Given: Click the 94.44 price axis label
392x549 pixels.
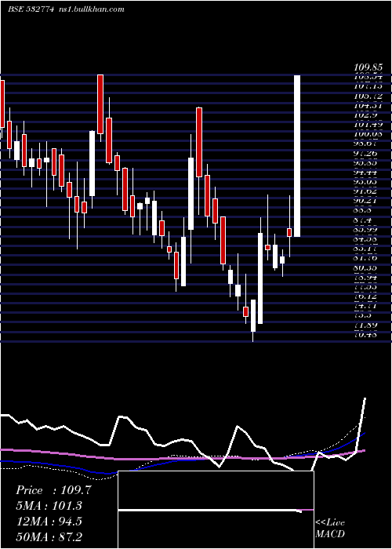Looking at the screenshot, I should click(365, 172).
